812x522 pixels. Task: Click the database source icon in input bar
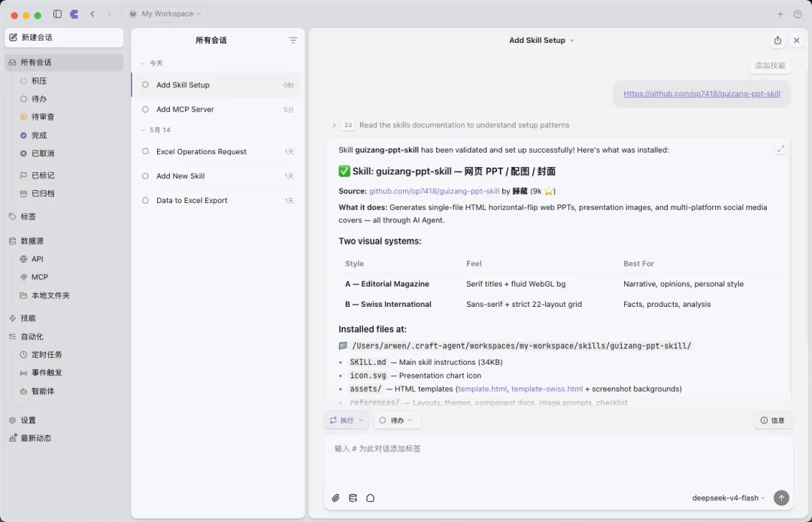pos(353,498)
